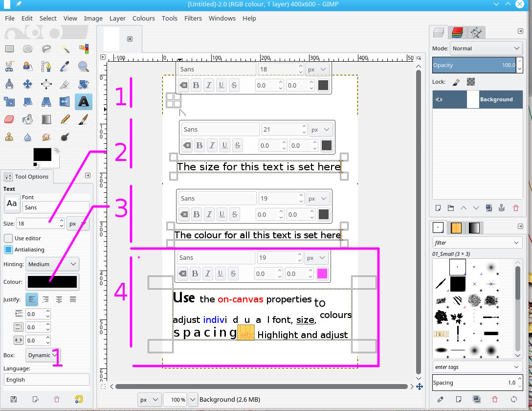
Task: Set justify to centered
Action: tap(59, 299)
